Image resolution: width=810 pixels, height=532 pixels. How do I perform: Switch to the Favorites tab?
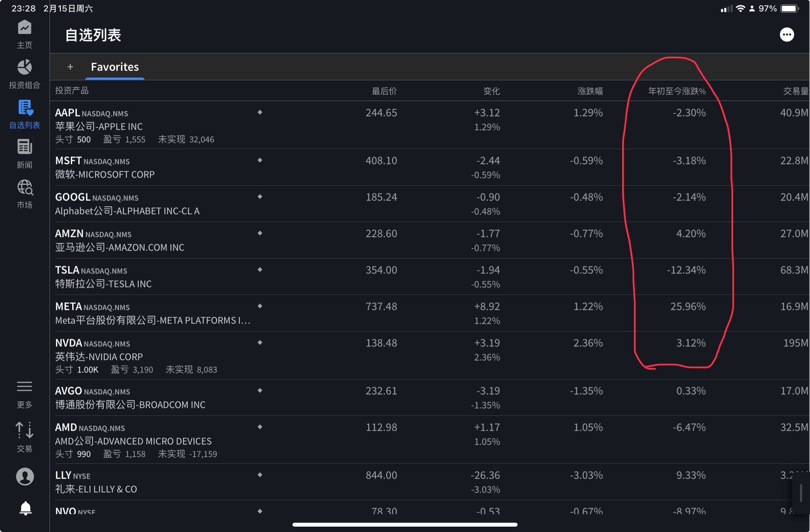pyautogui.click(x=115, y=67)
